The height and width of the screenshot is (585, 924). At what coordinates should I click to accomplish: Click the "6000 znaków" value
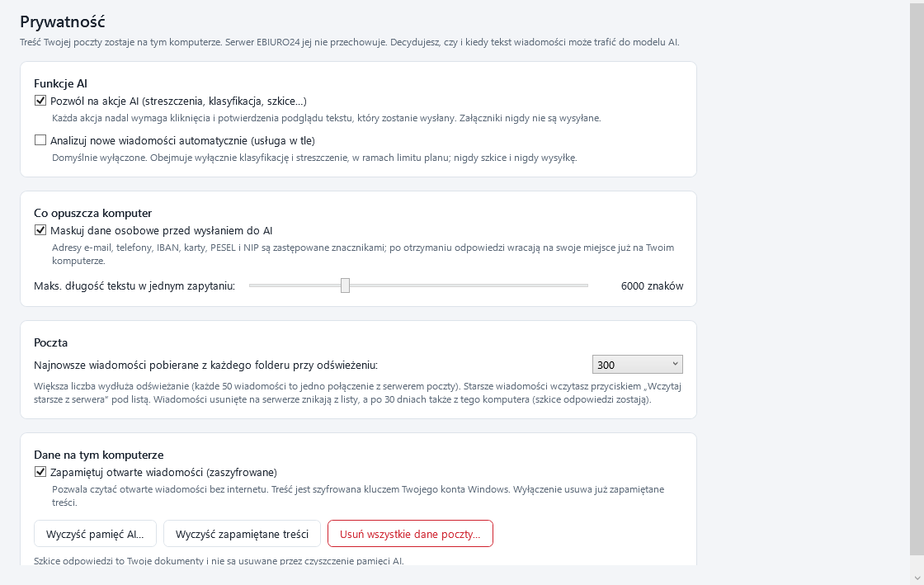coord(653,286)
